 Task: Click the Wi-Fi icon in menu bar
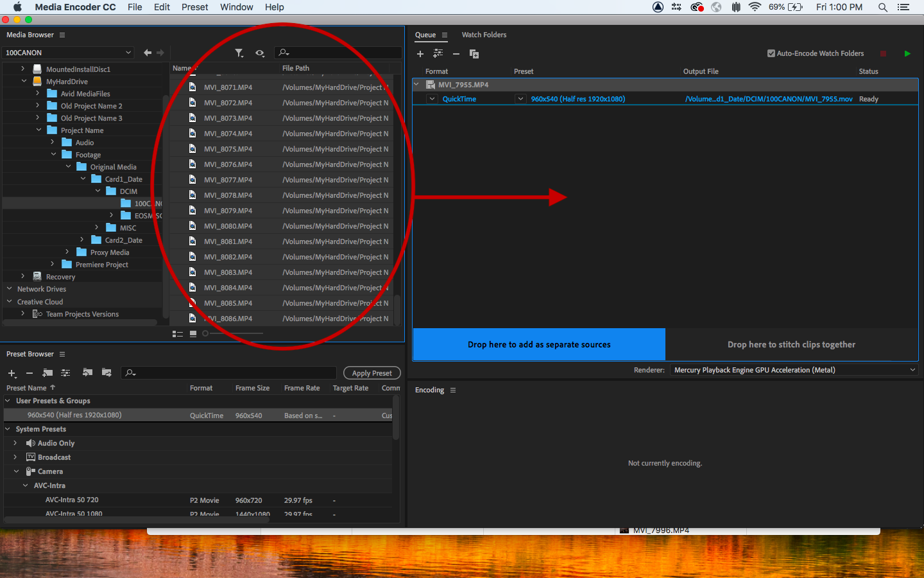tap(755, 7)
